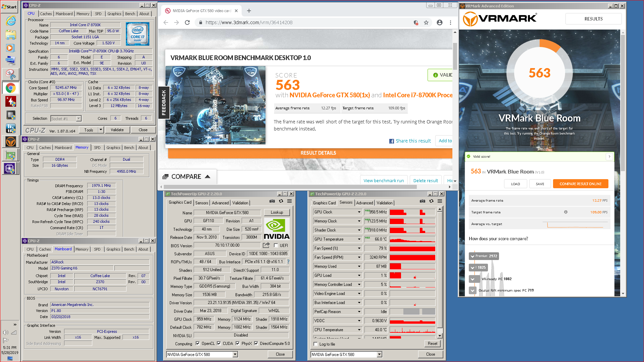Refresh GPU-Z Sensors window
The image size is (644, 362).
click(x=431, y=201)
